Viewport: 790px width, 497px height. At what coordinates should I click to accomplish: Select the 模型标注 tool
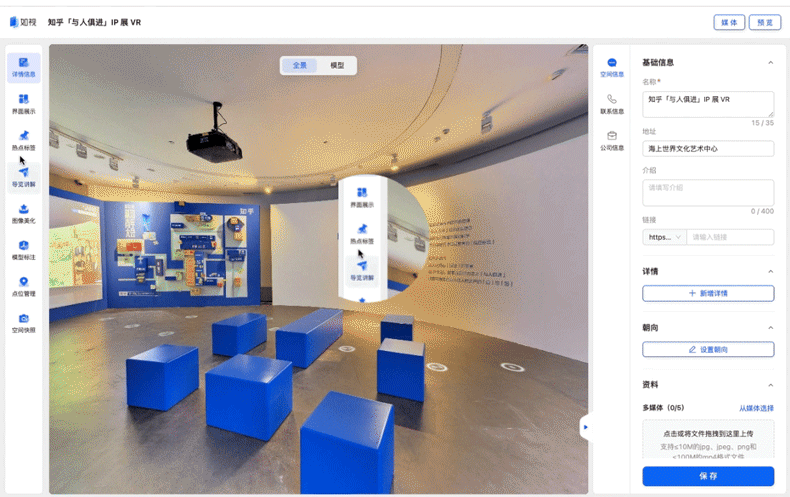click(x=23, y=249)
